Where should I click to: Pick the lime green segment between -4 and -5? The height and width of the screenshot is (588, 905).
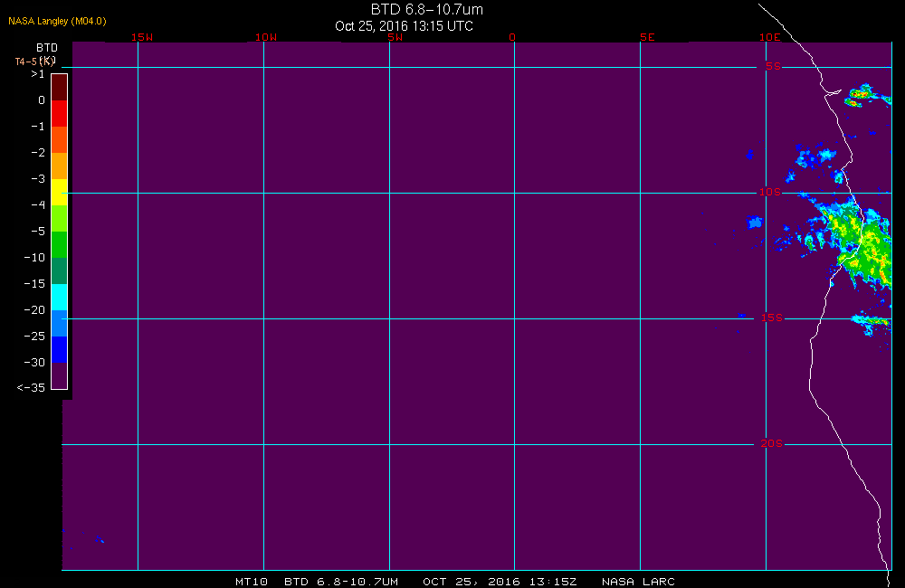pyautogui.click(x=60, y=218)
